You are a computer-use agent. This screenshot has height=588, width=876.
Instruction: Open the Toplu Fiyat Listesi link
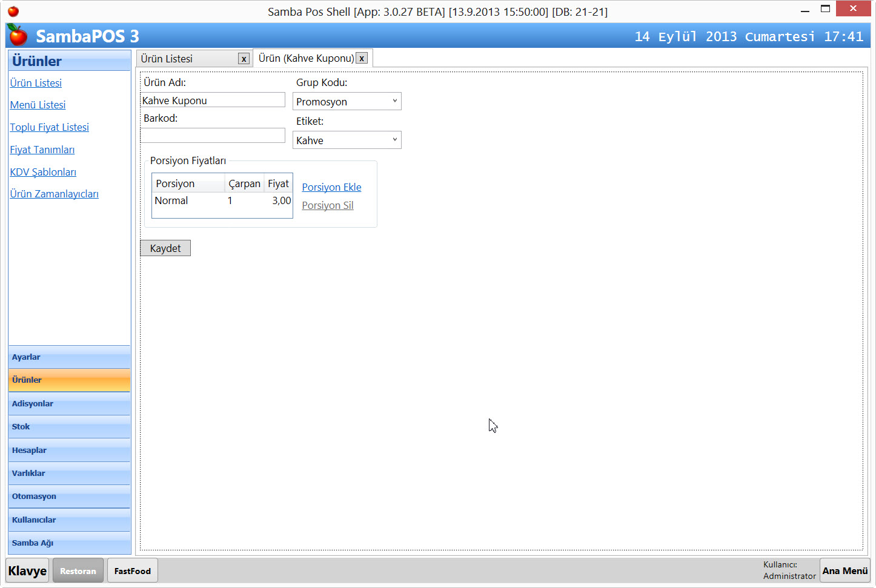(49, 127)
